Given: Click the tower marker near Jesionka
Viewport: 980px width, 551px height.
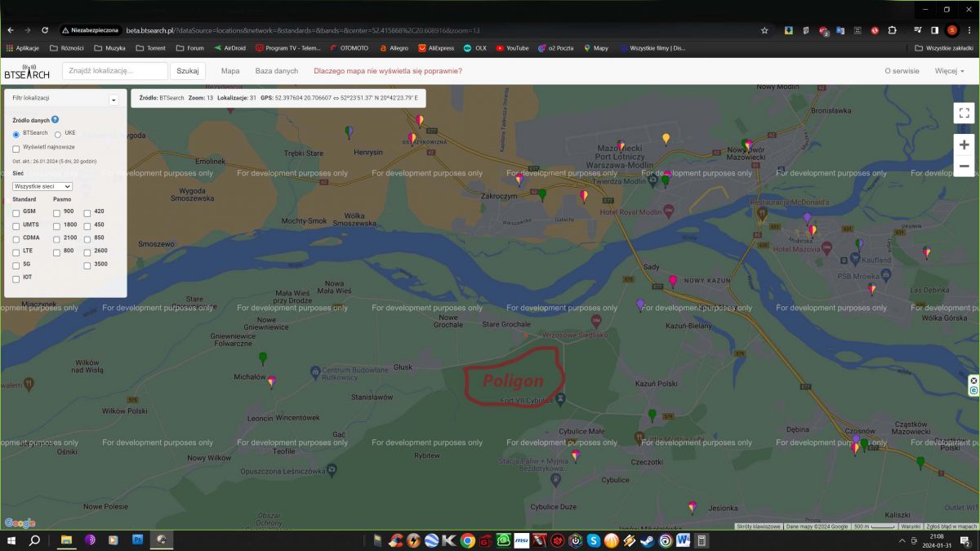Looking at the screenshot, I should click(x=692, y=507).
